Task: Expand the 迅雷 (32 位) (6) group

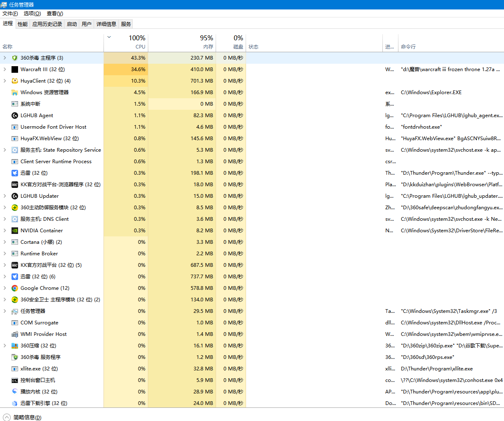Action: [x=5, y=277]
